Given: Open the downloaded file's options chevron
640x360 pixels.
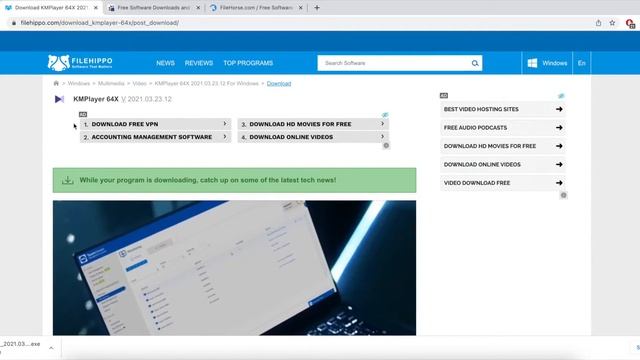Looking at the screenshot, I should pos(51,348).
